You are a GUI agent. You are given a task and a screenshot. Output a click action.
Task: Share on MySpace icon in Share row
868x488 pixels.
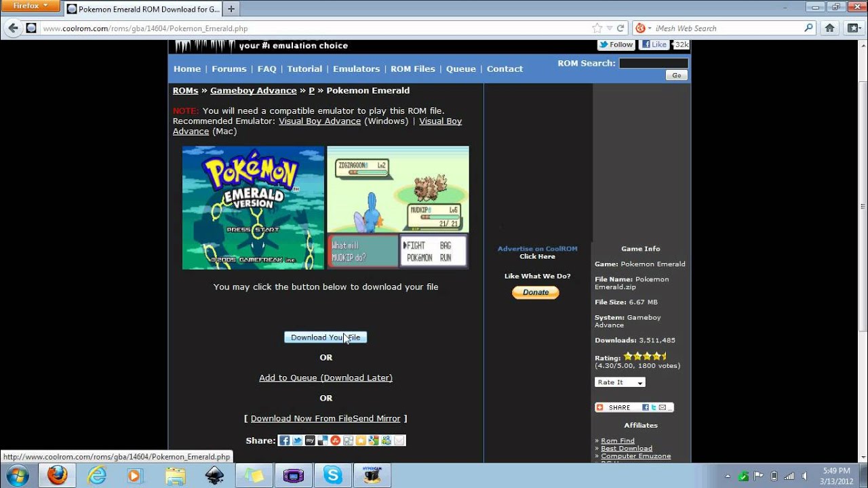(x=310, y=441)
